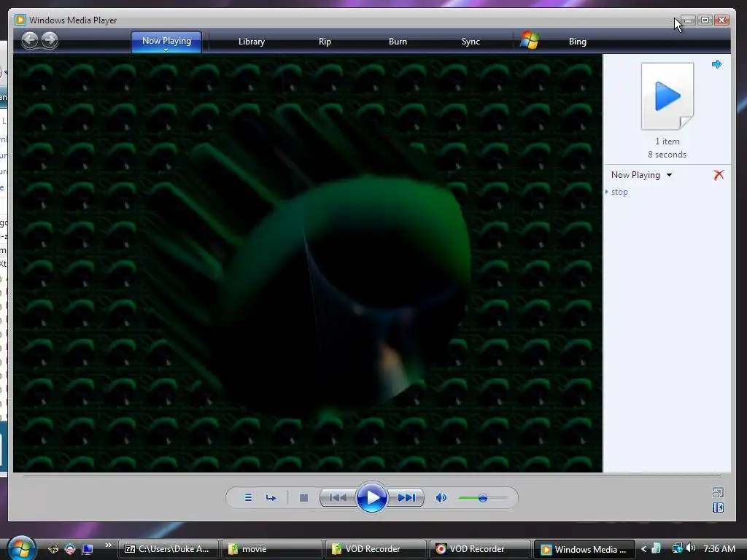Click the Forward navigation arrow

point(50,40)
